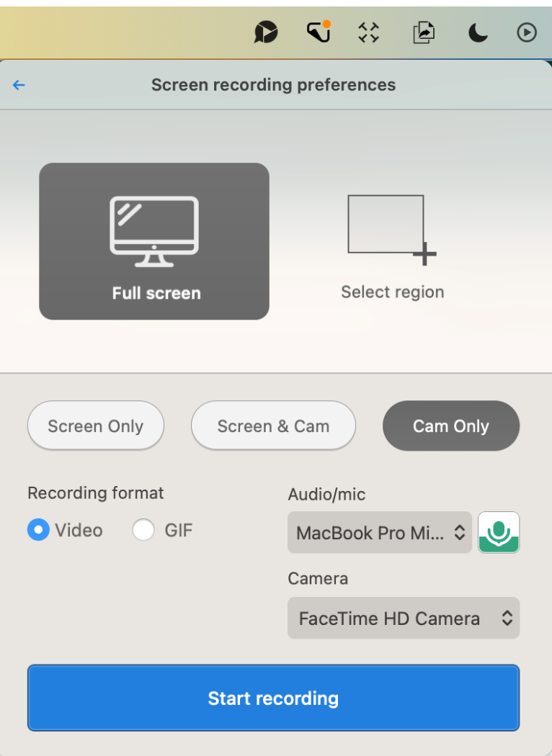Image resolution: width=552 pixels, height=756 pixels.
Task: Click the Start recording button
Action: click(274, 698)
